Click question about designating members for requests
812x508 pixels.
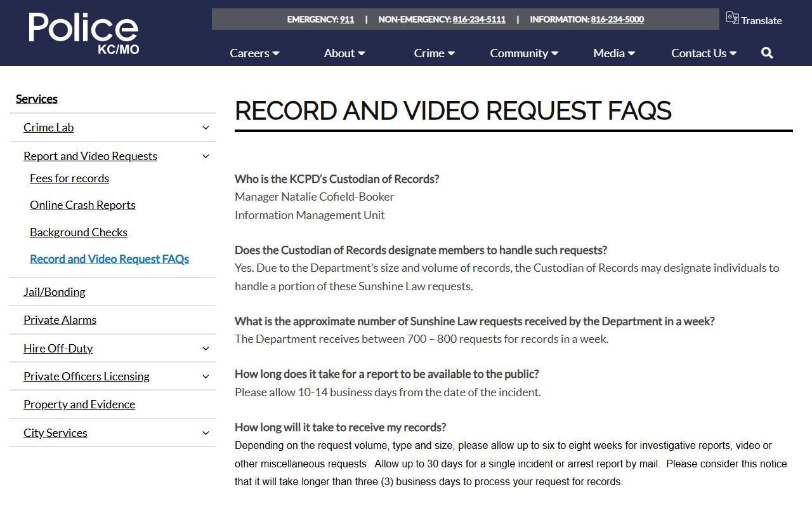(x=421, y=250)
